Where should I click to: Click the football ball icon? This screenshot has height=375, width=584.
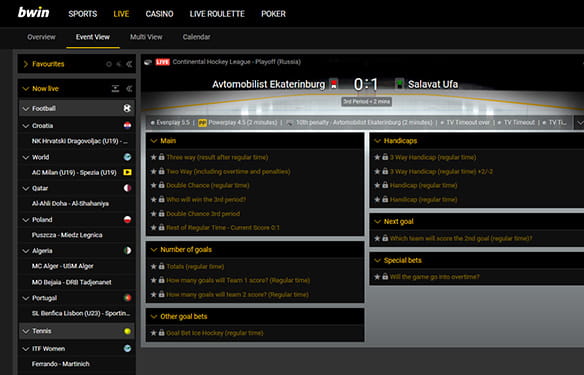[x=127, y=108]
